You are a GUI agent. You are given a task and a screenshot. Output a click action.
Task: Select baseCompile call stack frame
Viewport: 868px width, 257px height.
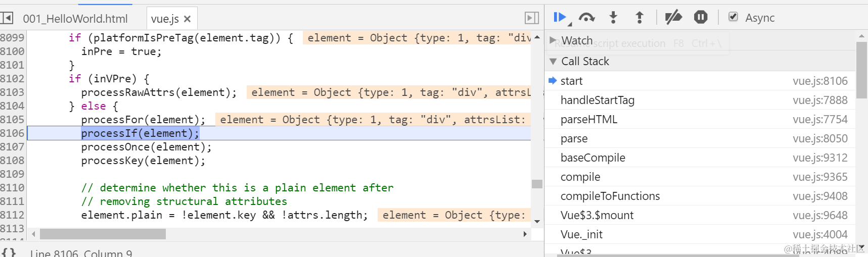coord(700,158)
